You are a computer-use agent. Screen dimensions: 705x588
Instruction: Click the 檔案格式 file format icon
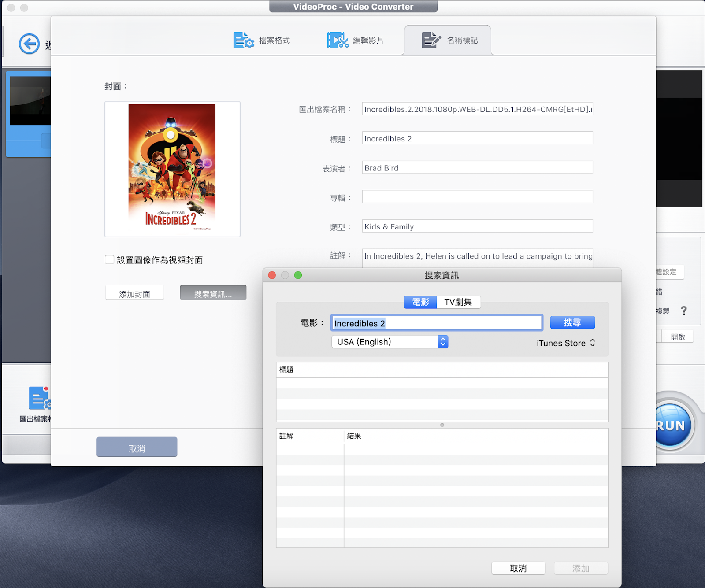coord(244,40)
